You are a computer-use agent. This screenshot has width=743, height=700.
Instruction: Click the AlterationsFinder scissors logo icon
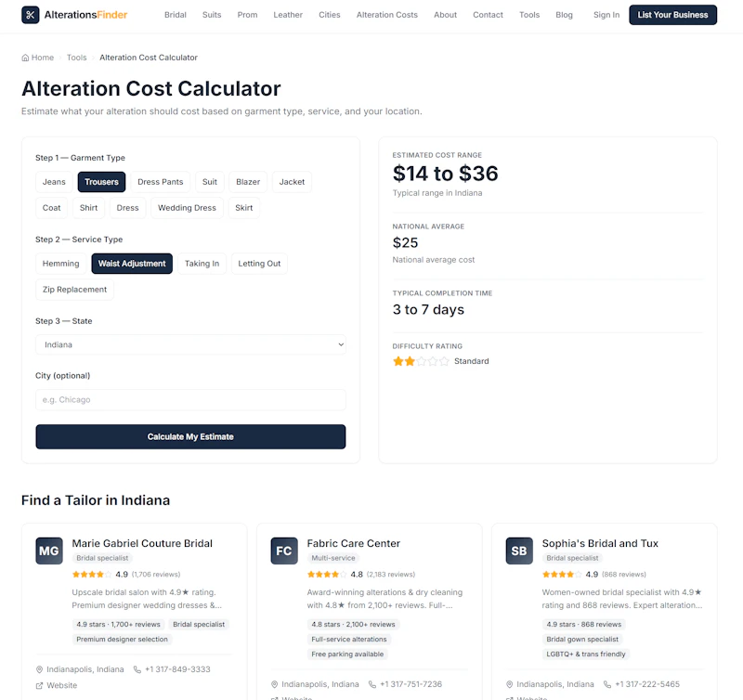click(x=31, y=15)
